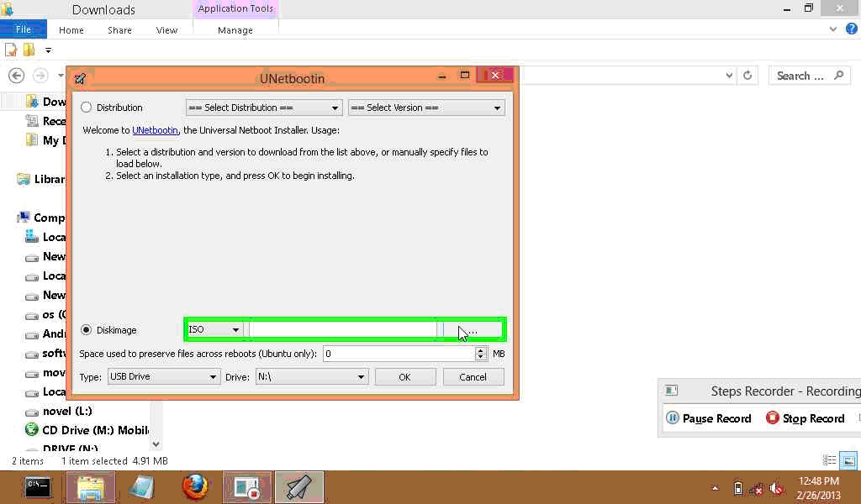Stop the Steps Recorder recording
Viewport: 861px width, 504px height.
[806, 418]
